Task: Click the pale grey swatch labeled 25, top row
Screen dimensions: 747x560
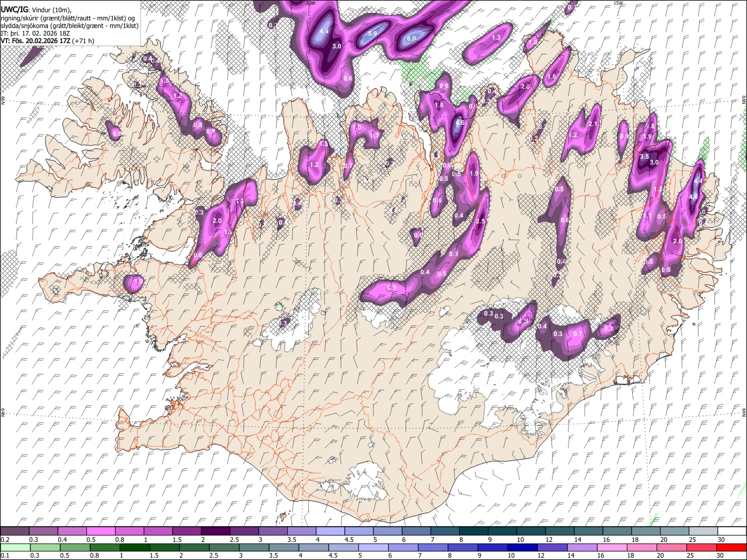Action: point(703,531)
